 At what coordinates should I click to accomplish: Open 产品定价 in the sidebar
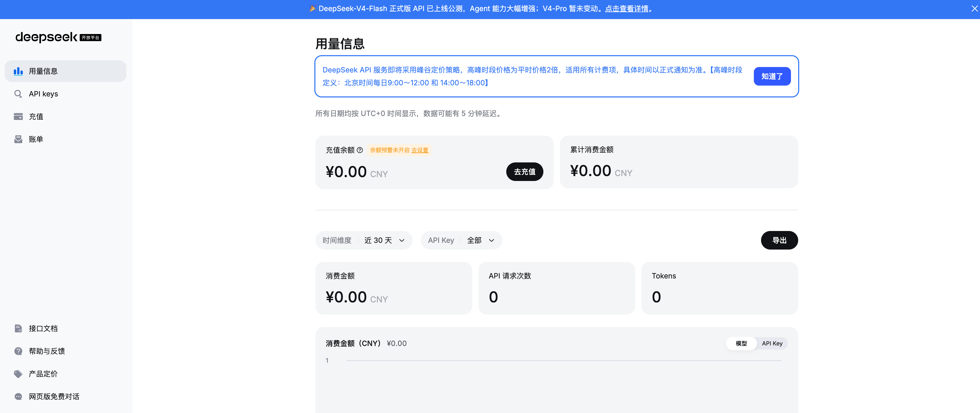coord(66,374)
